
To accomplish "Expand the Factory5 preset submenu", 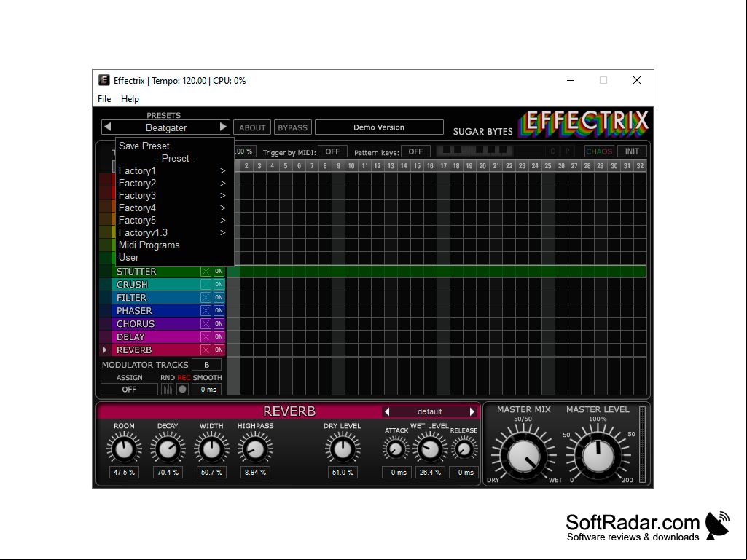I will point(174,220).
